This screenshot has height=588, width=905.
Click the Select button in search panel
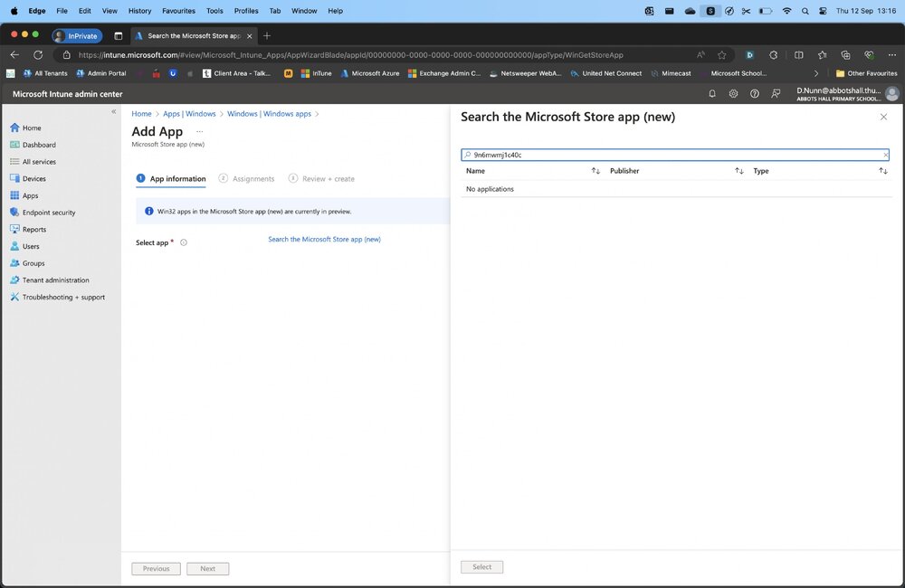click(x=482, y=567)
